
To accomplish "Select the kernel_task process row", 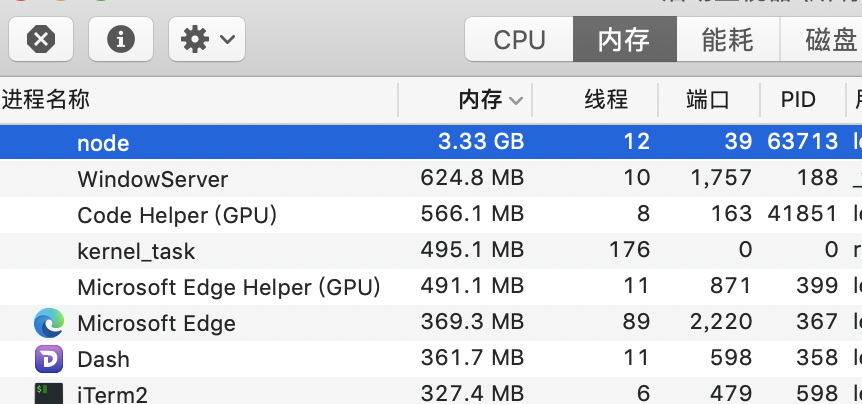I will tap(136, 251).
